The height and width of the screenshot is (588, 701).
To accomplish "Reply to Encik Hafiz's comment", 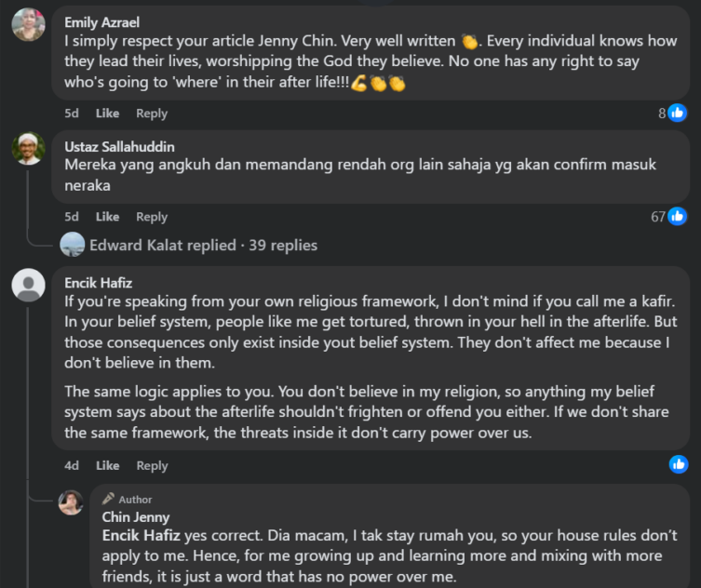I will point(152,465).
